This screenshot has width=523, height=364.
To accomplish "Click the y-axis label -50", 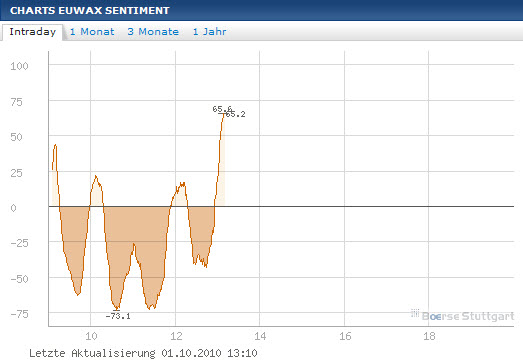I will (19, 279).
